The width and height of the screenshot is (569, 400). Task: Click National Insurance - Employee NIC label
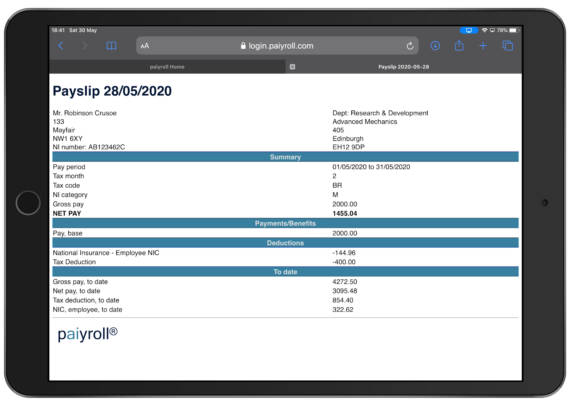pos(106,253)
